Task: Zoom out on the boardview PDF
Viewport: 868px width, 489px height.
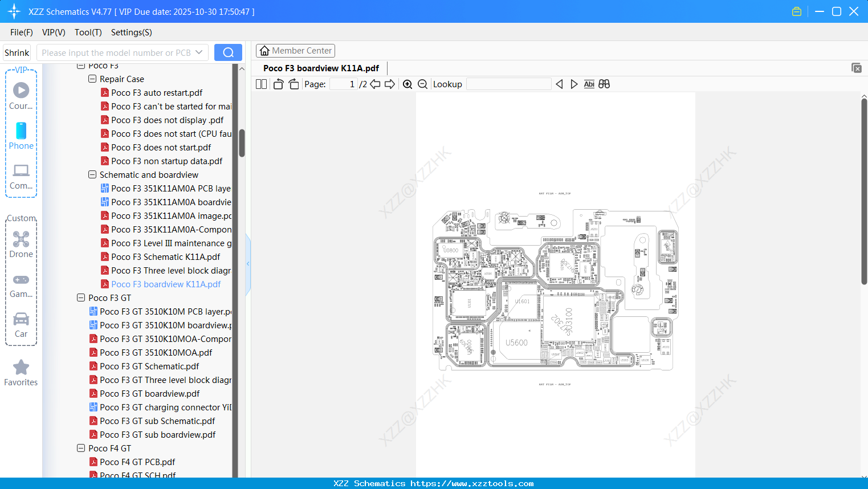Action: pyautogui.click(x=422, y=84)
